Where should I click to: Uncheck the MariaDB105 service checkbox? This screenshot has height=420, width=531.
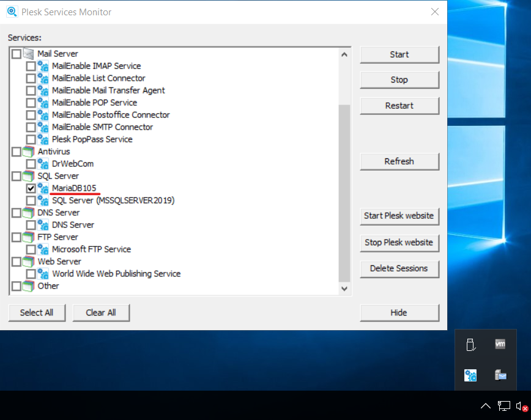pos(31,188)
